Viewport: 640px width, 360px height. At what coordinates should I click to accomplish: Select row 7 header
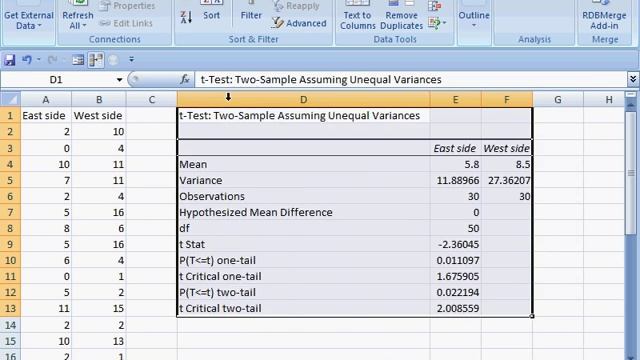click(10, 212)
